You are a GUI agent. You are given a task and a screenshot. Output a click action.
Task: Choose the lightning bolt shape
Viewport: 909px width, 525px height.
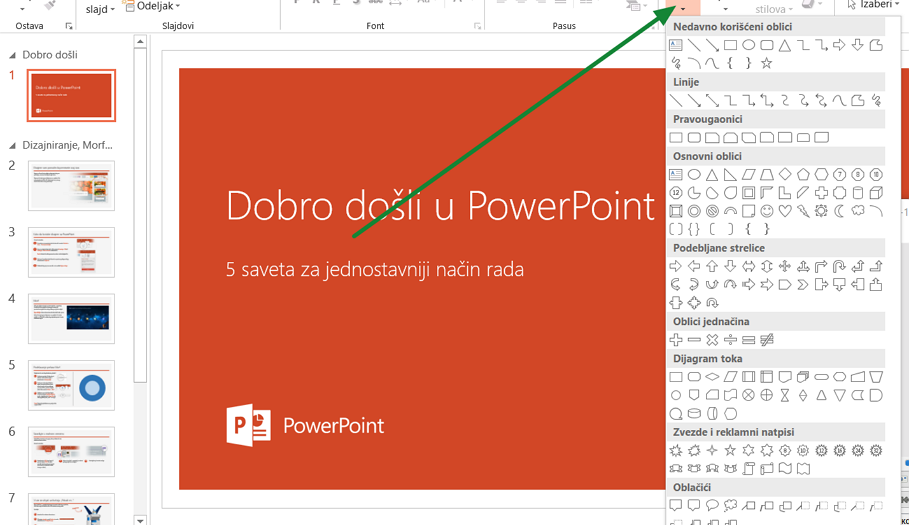pyautogui.click(x=803, y=211)
